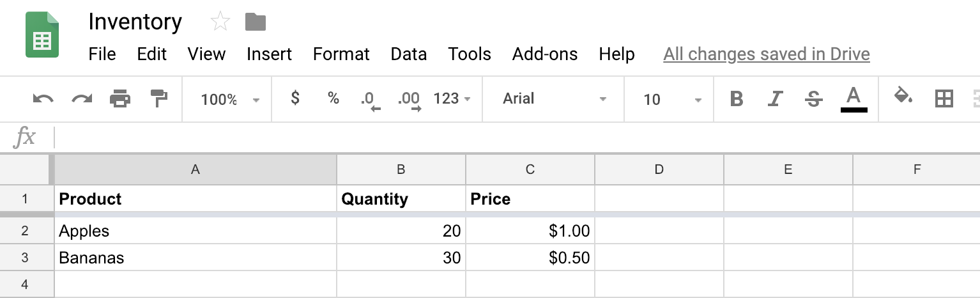980x298 pixels.
Task: Click "All changes saved in Drive" link
Action: tap(767, 54)
